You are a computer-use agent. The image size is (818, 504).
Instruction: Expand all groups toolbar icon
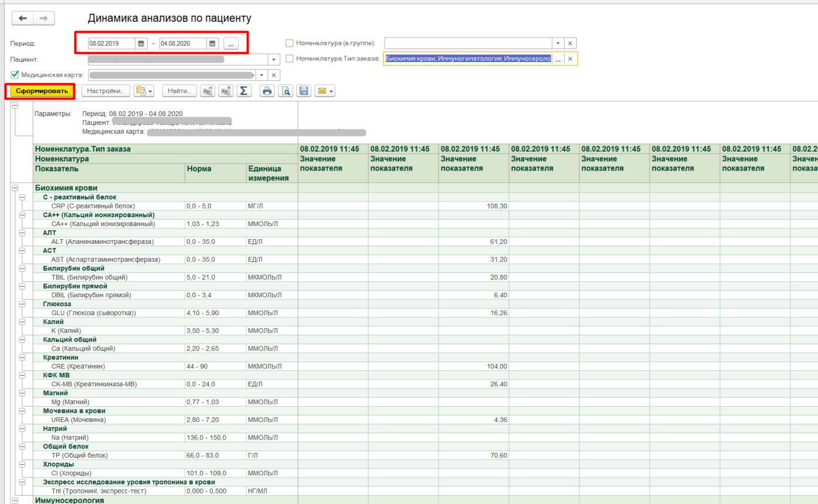coord(226,91)
